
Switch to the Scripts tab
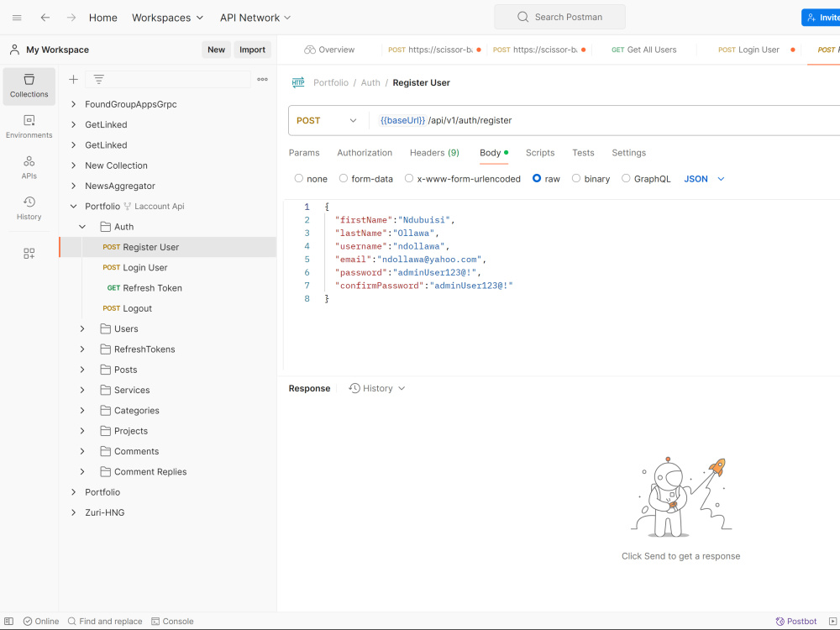pos(540,153)
